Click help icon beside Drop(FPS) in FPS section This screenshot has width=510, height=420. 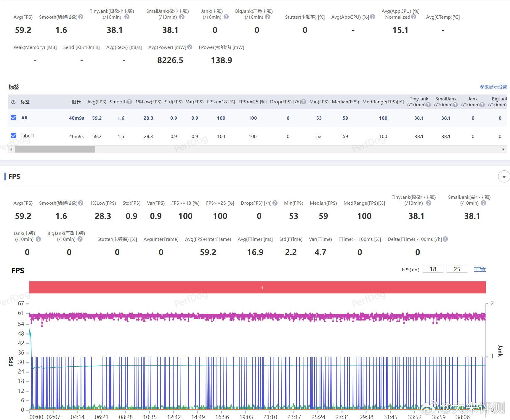[275, 203]
